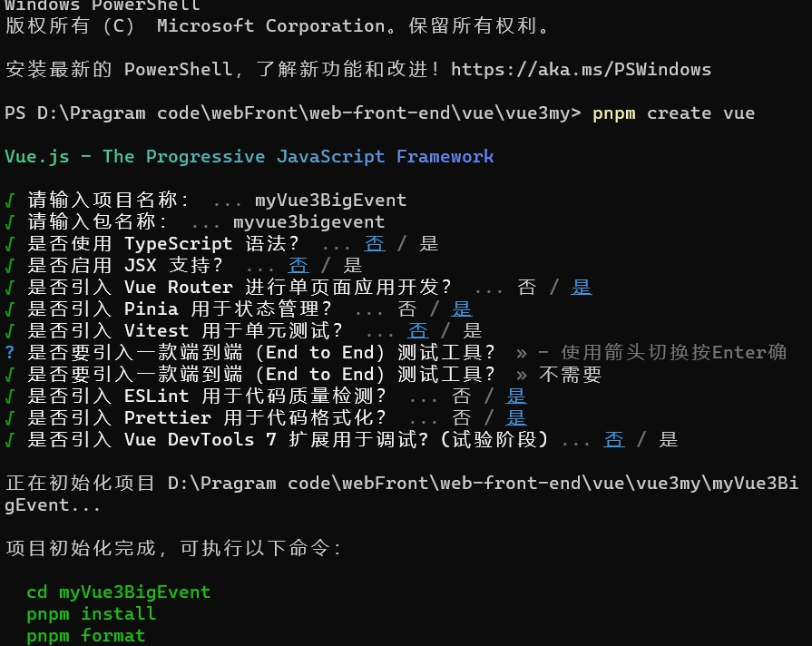The height and width of the screenshot is (646, 812).
Task: Choose '是' for Pinia state management
Action: click(x=462, y=308)
